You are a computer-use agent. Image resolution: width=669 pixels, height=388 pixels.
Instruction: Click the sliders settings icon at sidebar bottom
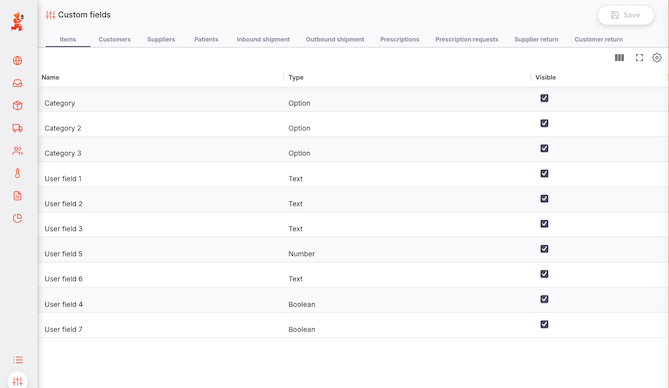click(x=17, y=381)
